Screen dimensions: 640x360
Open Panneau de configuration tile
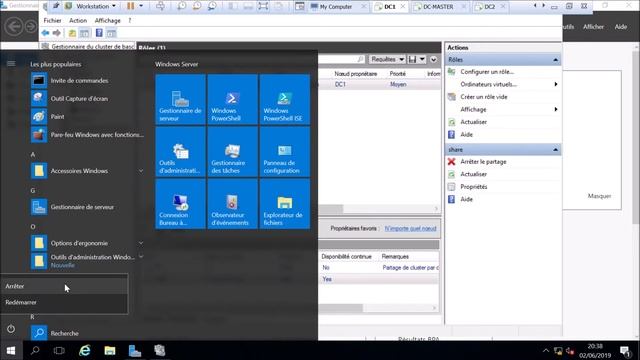tap(284, 151)
